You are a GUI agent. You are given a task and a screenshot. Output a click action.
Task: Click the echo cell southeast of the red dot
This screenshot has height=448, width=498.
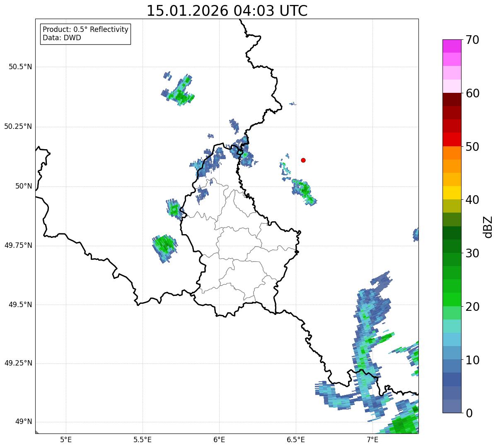[x=304, y=191]
